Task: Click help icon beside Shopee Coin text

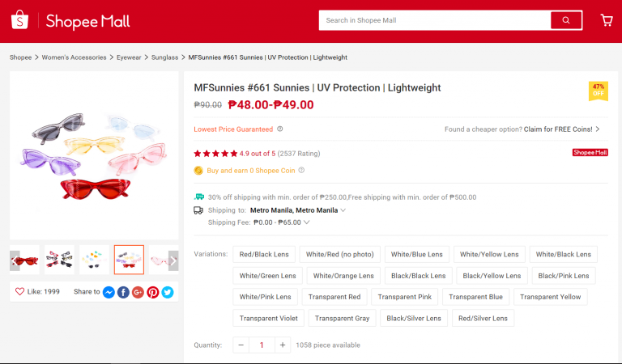Action: pos(301,171)
